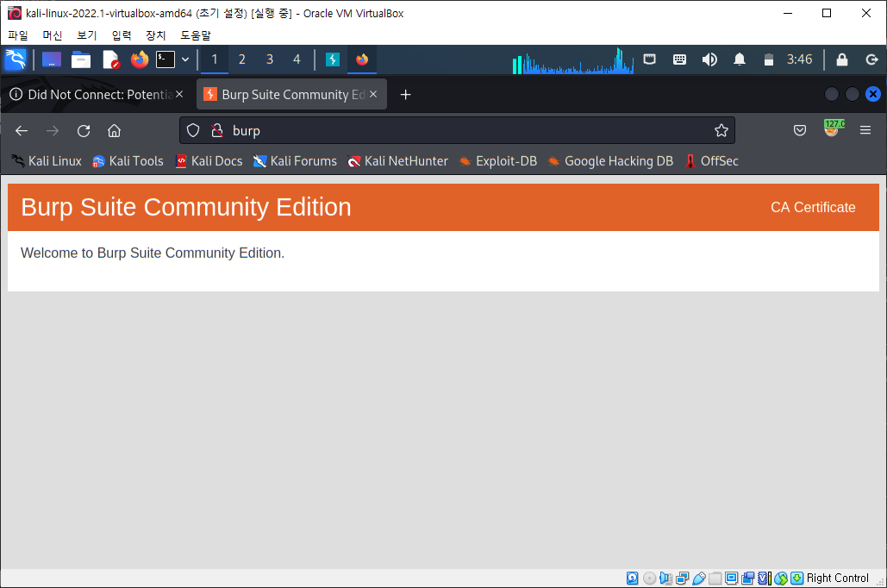This screenshot has height=588, width=887.
Task: Click the battery power manager icon
Action: 768,59
